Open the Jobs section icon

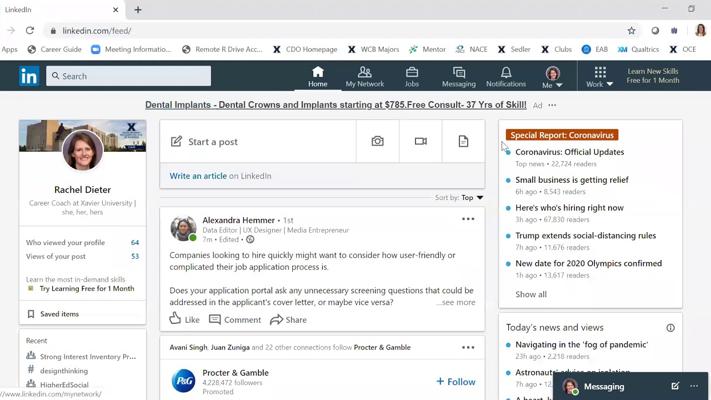[x=412, y=76]
